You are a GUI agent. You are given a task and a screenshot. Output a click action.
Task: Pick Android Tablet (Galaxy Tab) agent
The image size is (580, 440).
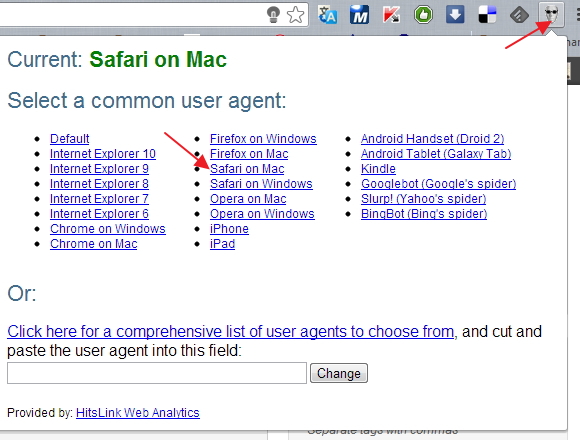tap(436, 154)
